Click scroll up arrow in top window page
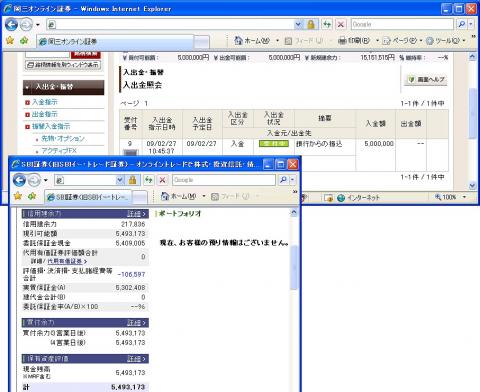 click(x=472, y=57)
